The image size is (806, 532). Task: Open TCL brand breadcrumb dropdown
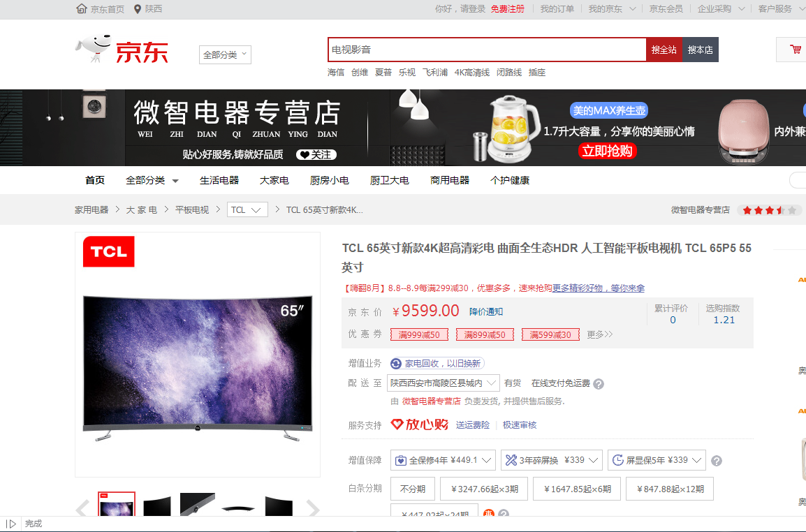coord(247,209)
